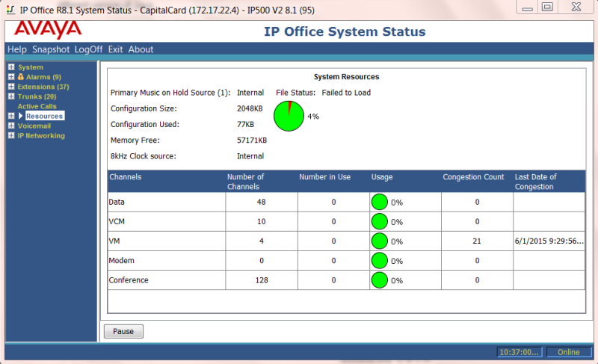
Task: Click the VM congestion count 21
Action: click(x=477, y=241)
